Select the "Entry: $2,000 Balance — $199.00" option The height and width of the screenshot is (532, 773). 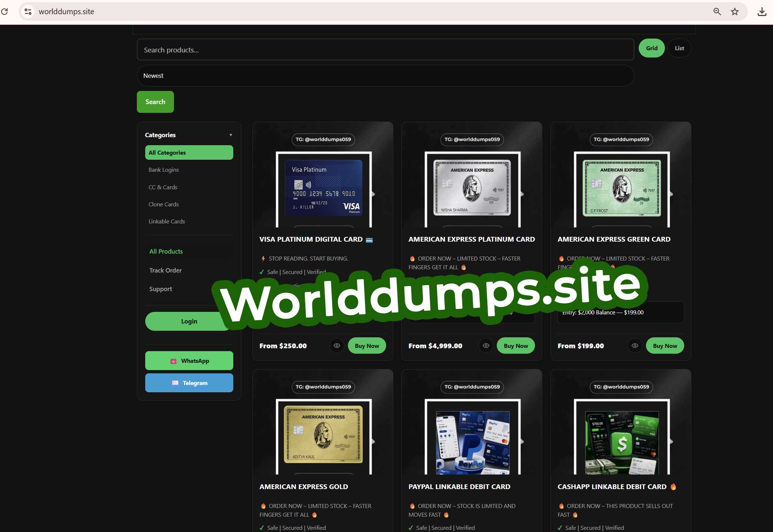coord(621,312)
